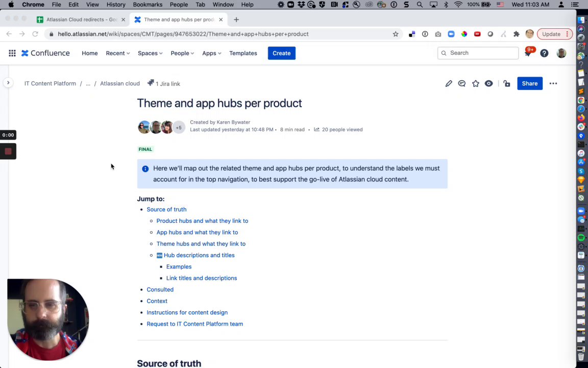Expand the Apps dropdown
588x368 pixels.
tap(211, 53)
